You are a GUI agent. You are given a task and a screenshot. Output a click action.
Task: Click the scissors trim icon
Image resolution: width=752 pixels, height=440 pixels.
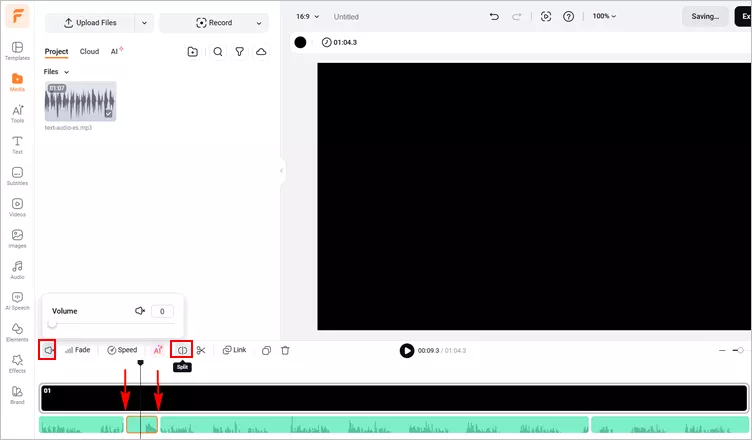tap(201, 350)
